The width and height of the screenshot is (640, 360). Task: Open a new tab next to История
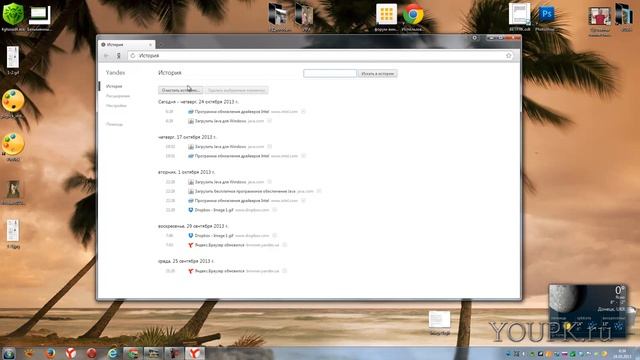click(161, 44)
